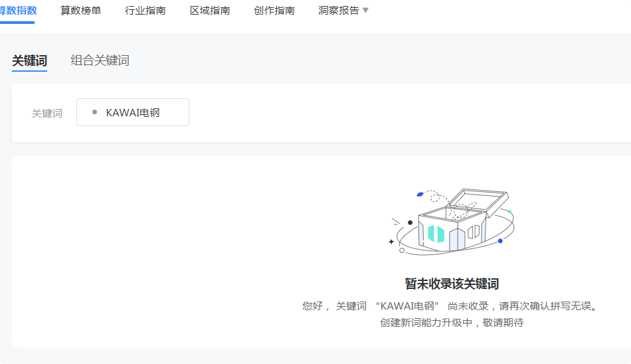Click the 关键词 label beside the input
The height and width of the screenshot is (364, 631).
coord(46,114)
